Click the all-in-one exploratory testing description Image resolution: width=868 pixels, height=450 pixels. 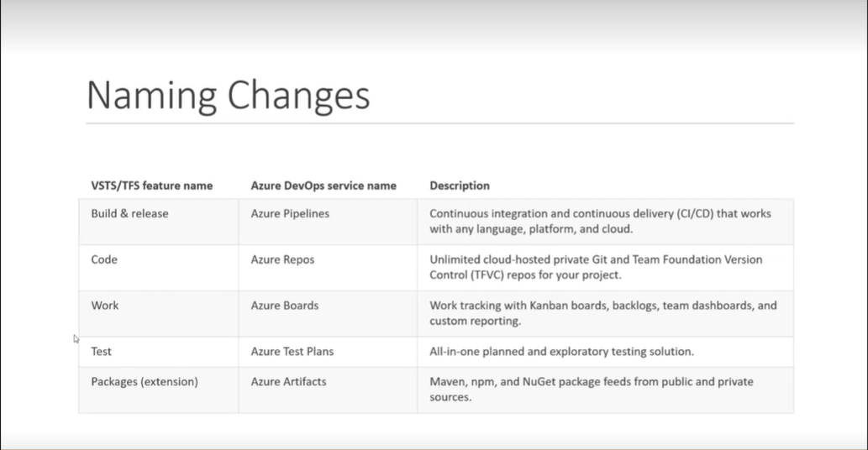point(561,351)
